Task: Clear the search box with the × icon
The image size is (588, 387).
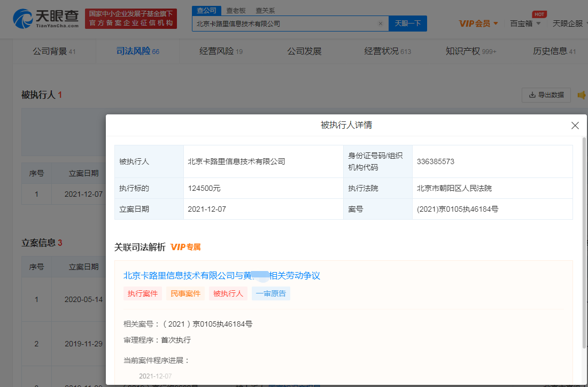Action: [380, 24]
